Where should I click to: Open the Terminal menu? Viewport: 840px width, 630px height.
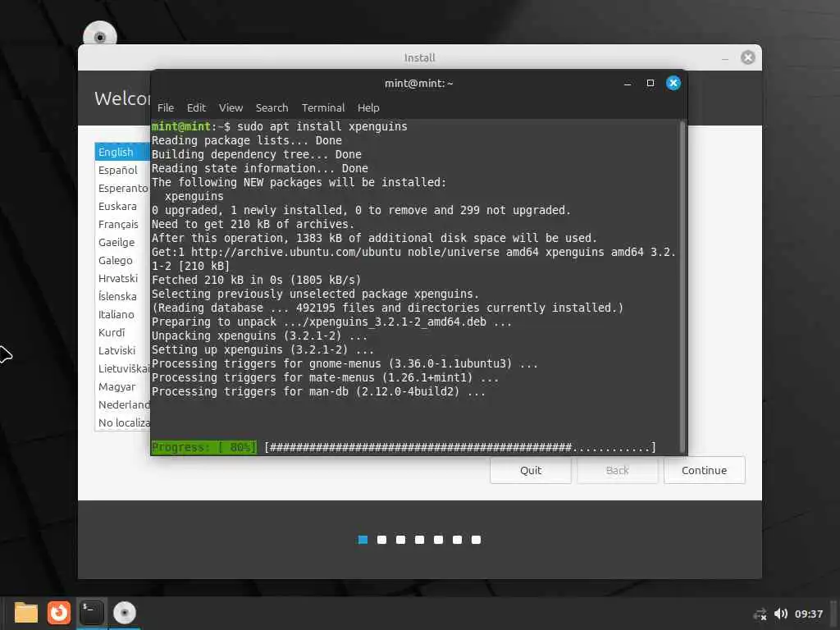click(323, 107)
